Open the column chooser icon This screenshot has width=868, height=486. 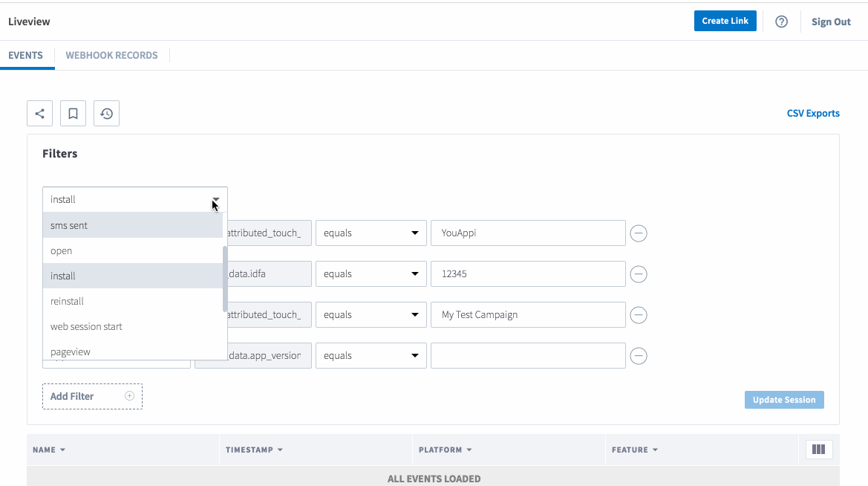[819, 450]
